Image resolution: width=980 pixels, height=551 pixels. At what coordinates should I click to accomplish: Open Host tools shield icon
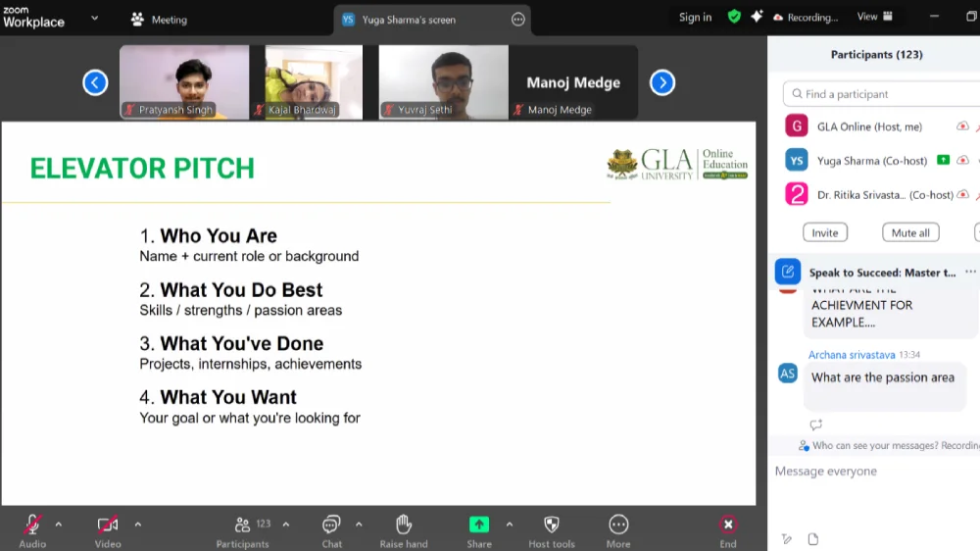551,525
